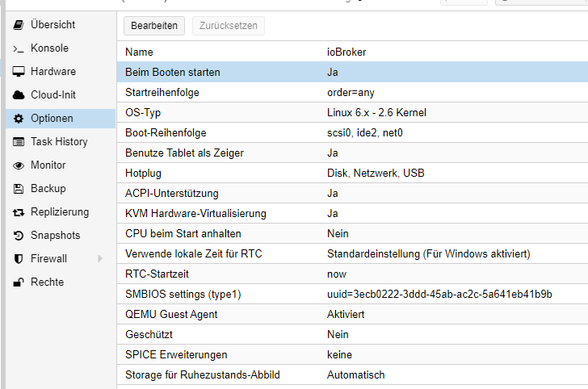Viewport: 588px width, 389px height.
Task: Click the Zurücksetzen button
Action: [x=229, y=26]
